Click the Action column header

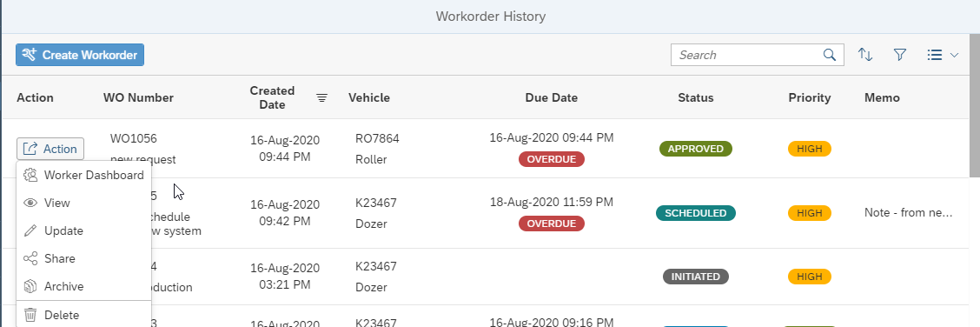coord(35,97)
